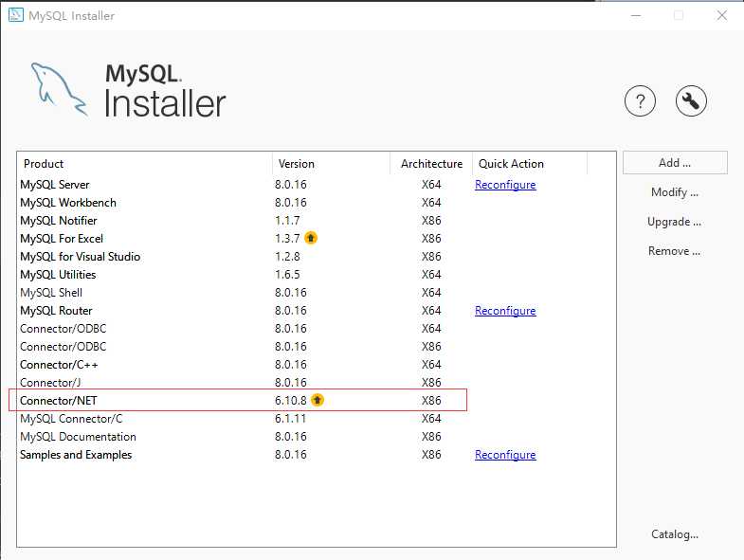This screenshot has height=560, width=744.
Task: Select the MySQL Workbench row
Action: [317, 203]
